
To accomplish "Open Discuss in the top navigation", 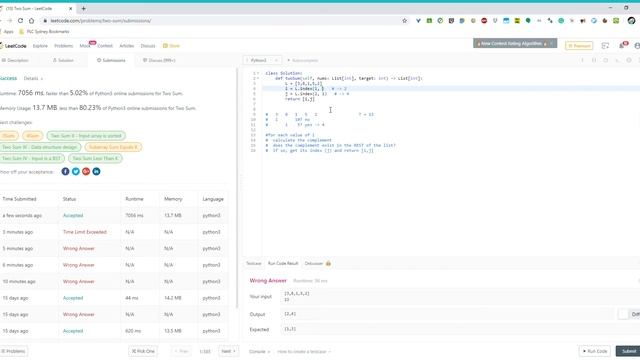I will [x=148, y=46].
